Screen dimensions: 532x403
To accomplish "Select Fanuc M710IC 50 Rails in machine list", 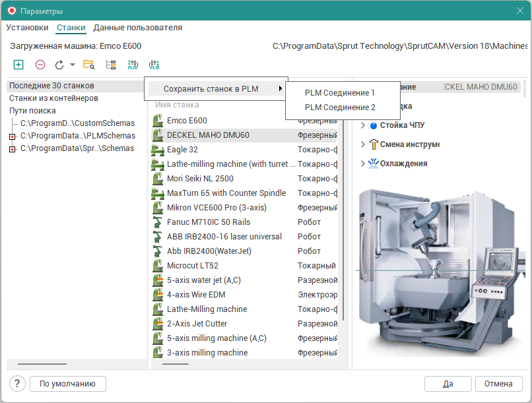I will [x=208, y=222].
